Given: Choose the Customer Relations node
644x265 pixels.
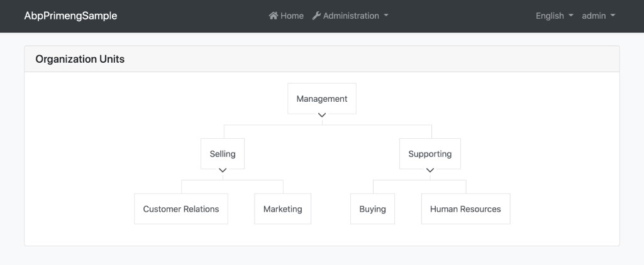Looking at the screenshot, I should click(181, 209).
